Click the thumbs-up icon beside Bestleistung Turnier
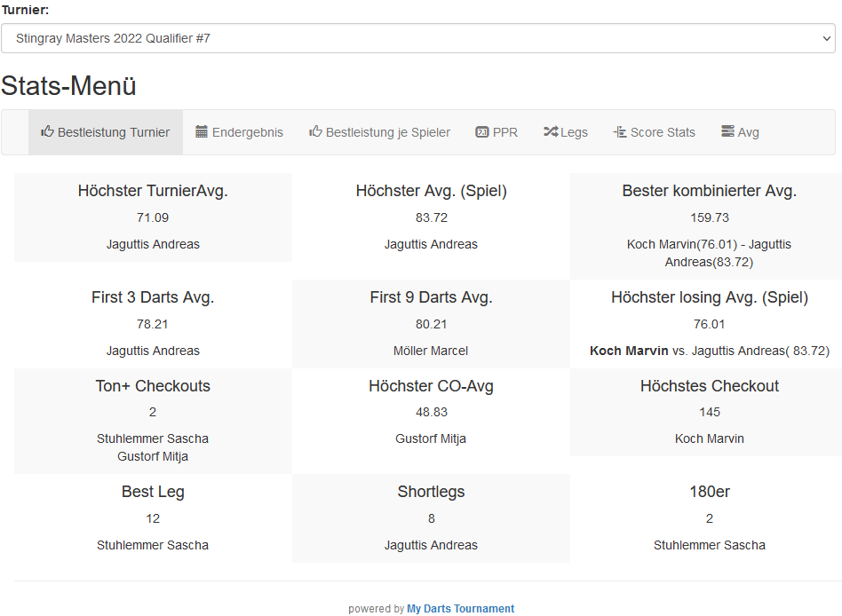842x616 pixels. (x=48, y=131)
